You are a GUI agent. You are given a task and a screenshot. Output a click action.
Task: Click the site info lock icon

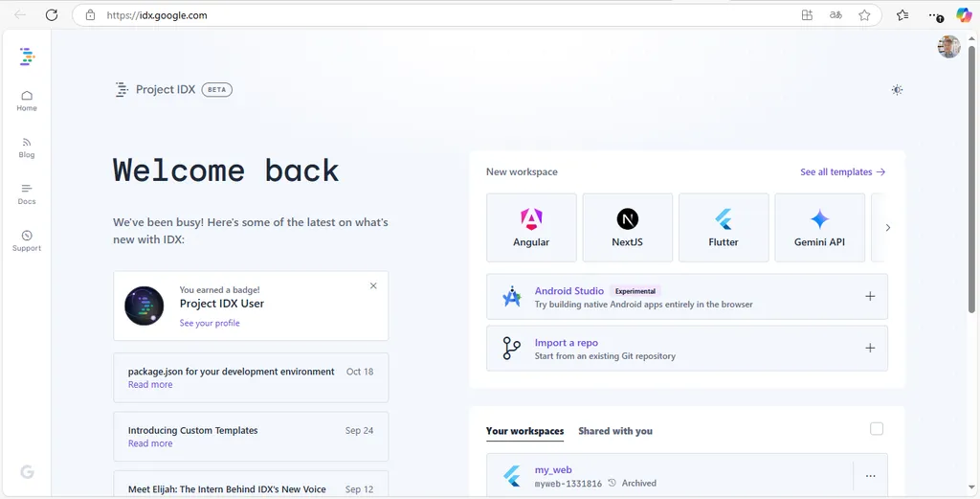(x=90, y=15)
